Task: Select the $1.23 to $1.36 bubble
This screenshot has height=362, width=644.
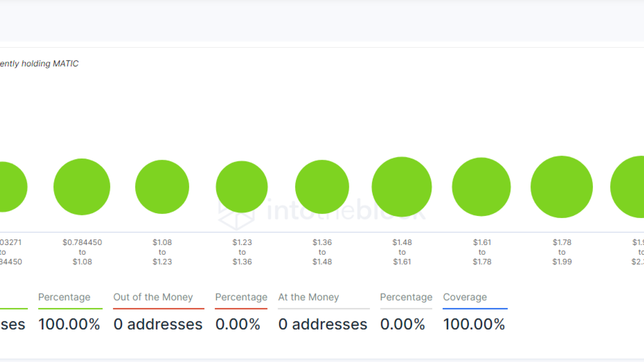Action: tap(242, 187)
